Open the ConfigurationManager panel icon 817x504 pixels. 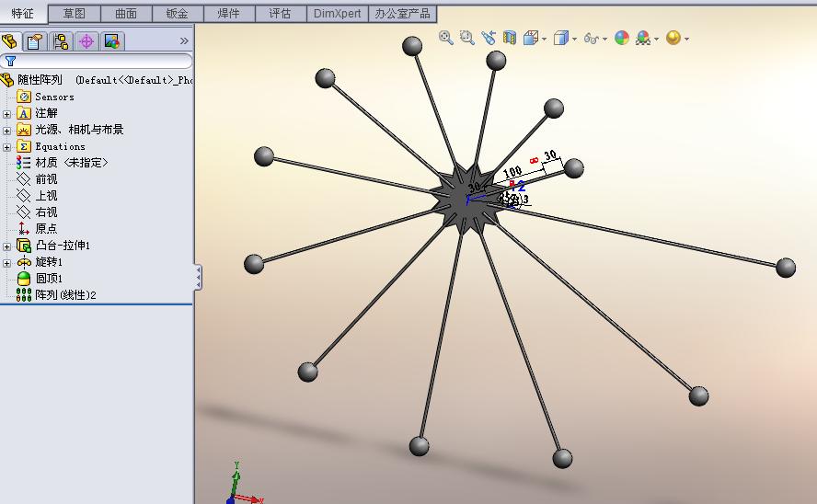click(61, 41)
